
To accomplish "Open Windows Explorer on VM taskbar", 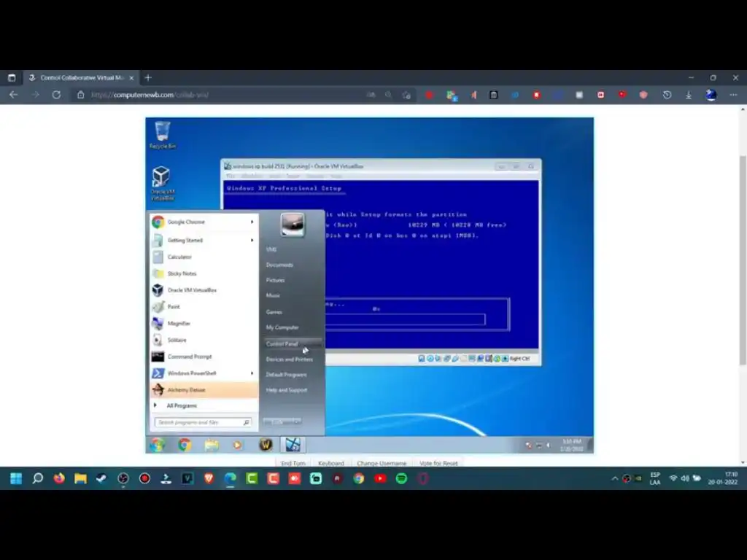I will 211,445.
